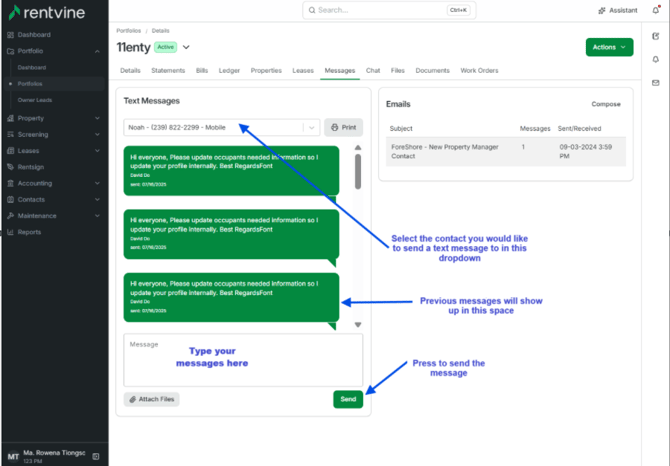Print the text messages
The image size is (670, 466).
coord(344,127)
